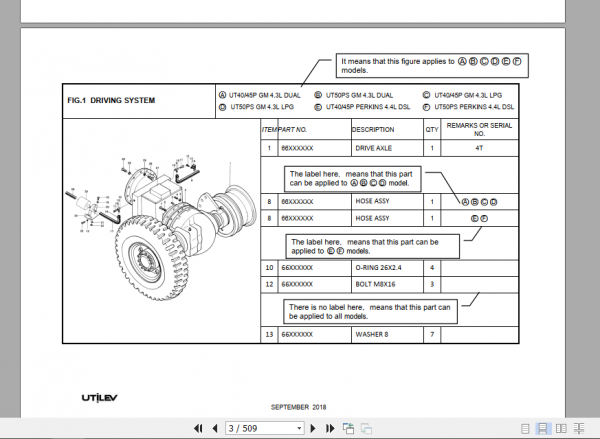Click the quantity 7 cell for WASHER 8
The height and width of the screenshot is (439, 600).
click(432, 335)
